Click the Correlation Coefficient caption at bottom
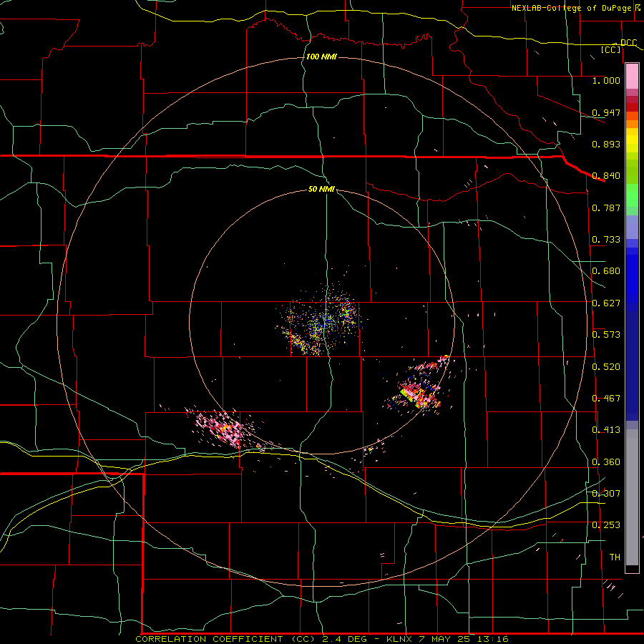644x644 pixels. 322,639
